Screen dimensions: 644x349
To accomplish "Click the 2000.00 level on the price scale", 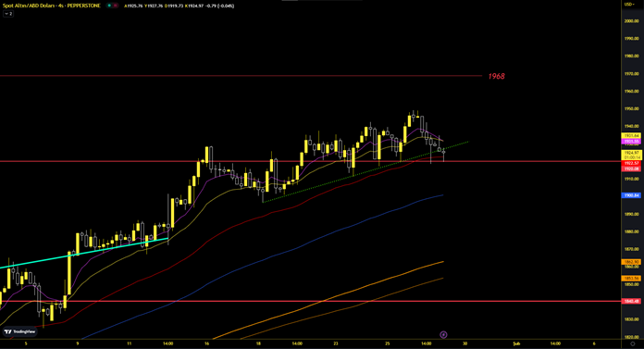I will pos(631,21).
